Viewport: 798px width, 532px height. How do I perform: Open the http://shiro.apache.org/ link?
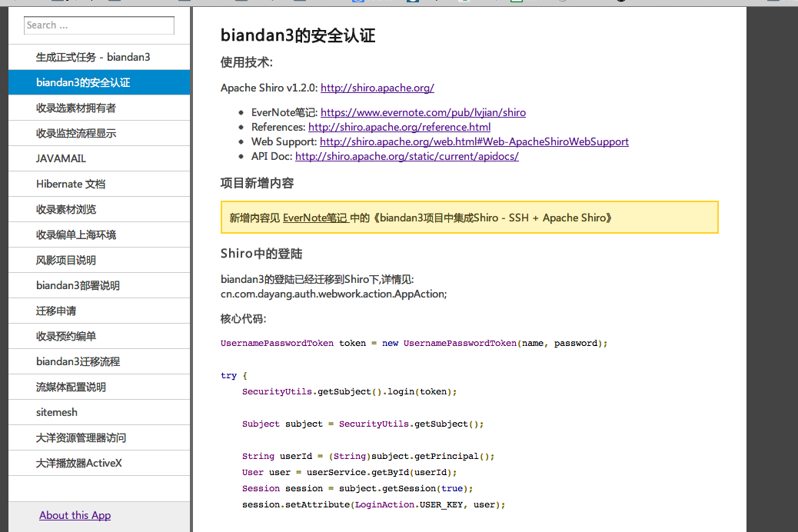click(377, 88)
